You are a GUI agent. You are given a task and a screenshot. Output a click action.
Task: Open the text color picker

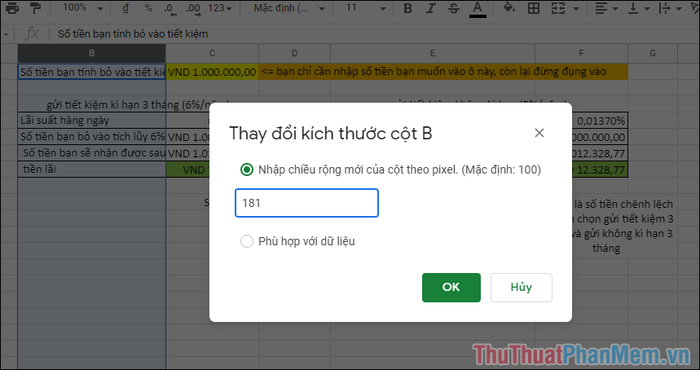click(478, 8)
